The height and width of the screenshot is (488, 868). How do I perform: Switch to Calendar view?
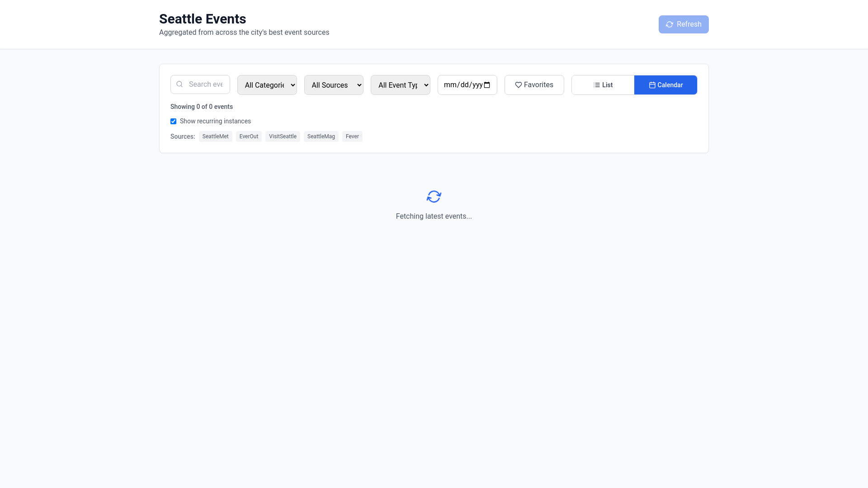tap(665, 85)
